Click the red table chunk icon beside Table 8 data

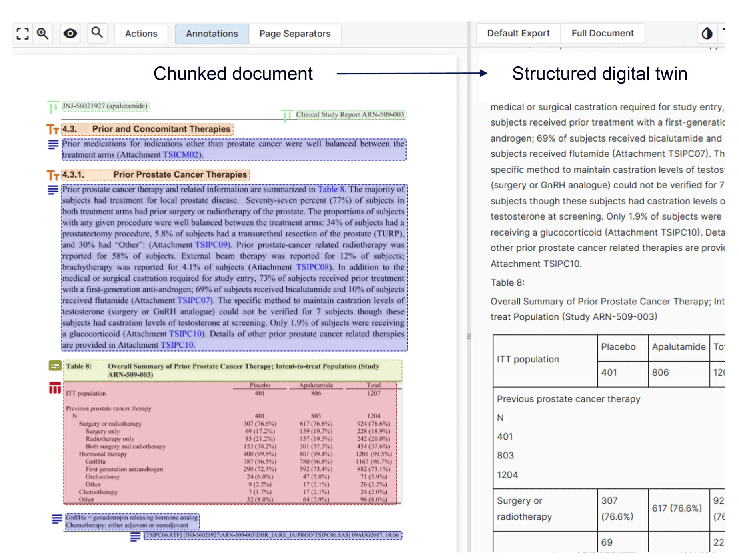(54, 387)
